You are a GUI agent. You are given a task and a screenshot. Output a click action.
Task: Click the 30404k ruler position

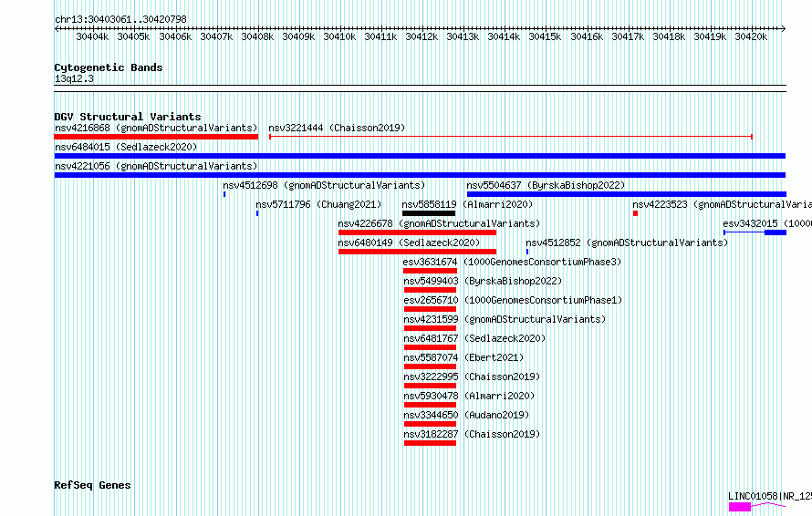(92, 36)
